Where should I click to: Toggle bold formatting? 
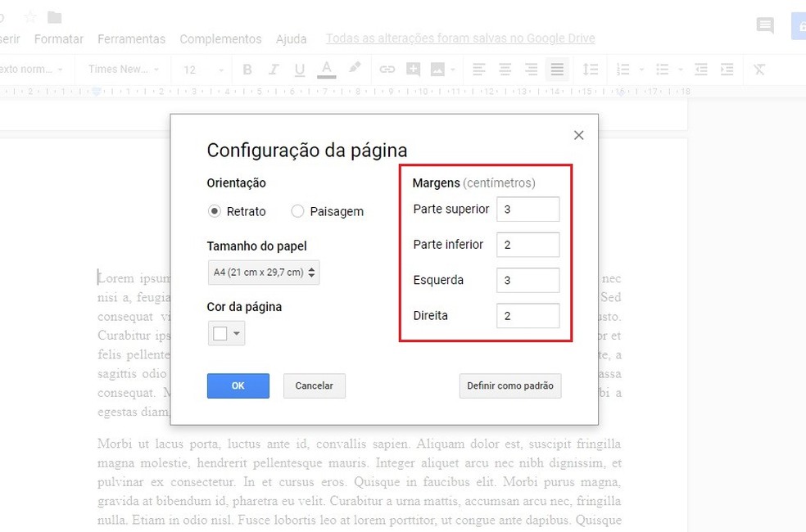[247, 70]
